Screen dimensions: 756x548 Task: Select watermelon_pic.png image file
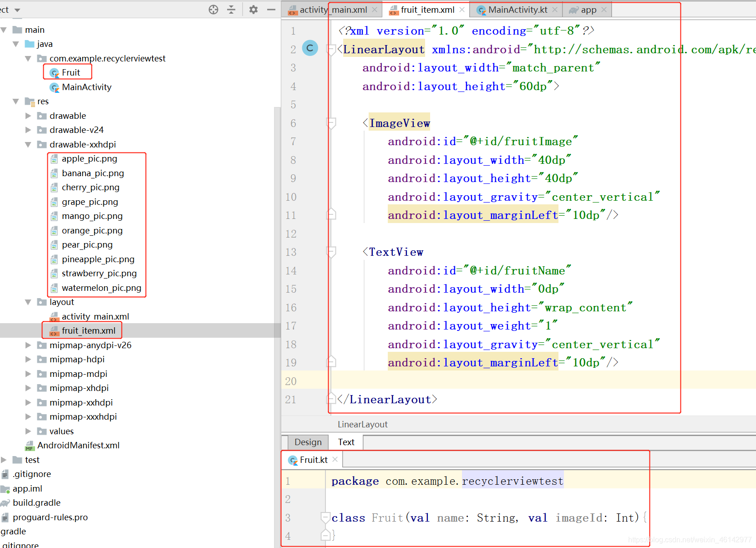pyautogui.click(x=101, y=288)
